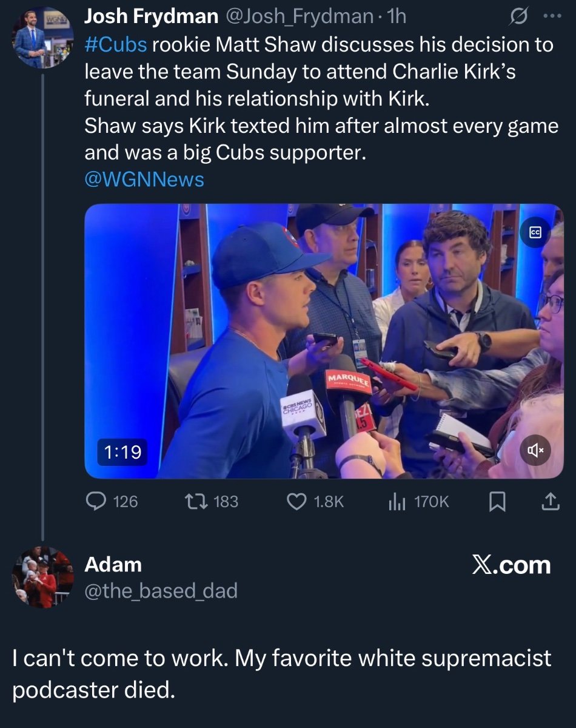
Task: Open the #Cubs hashtag link
Action: [x=115, y=45]
